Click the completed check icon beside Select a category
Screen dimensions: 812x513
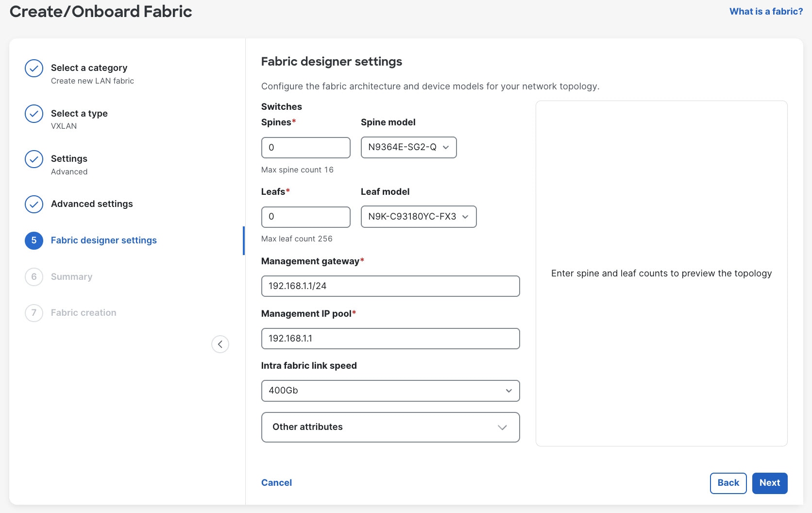click(x=34, y=68)
